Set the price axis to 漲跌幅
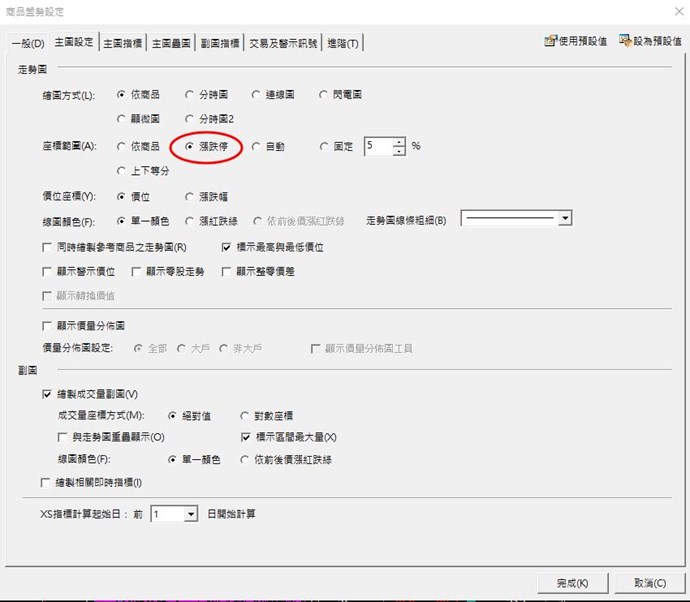690x602 pixels. coord(190,196)
